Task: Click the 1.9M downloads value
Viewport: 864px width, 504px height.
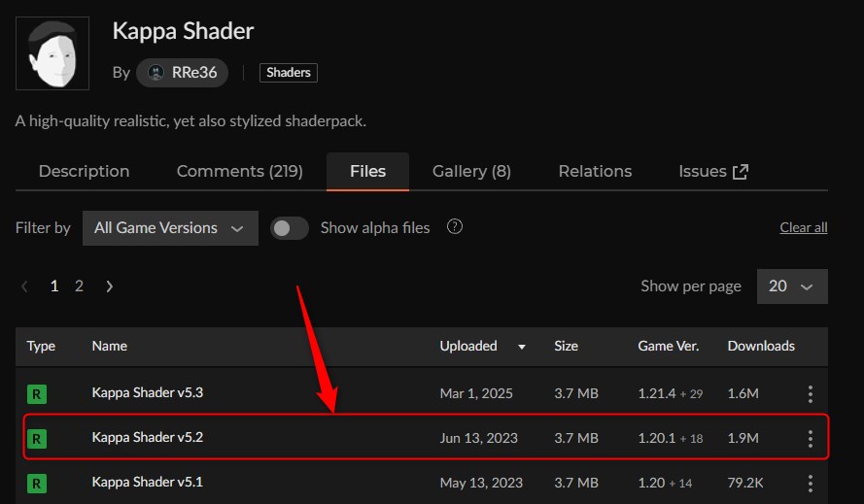Action: 743,438
